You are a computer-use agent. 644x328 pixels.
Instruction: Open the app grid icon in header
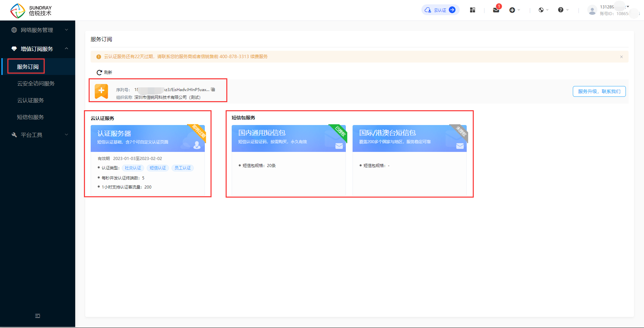click(472, 10)
